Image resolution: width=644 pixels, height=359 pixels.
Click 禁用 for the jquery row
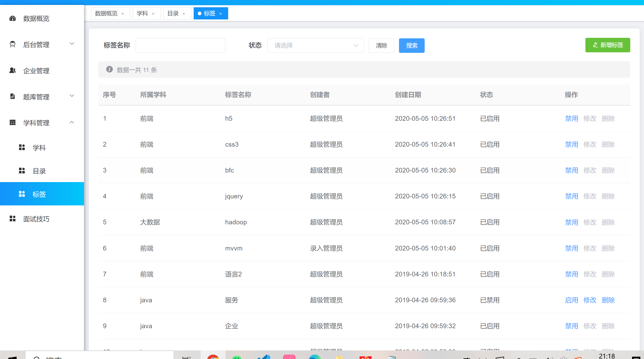[572, 196]
